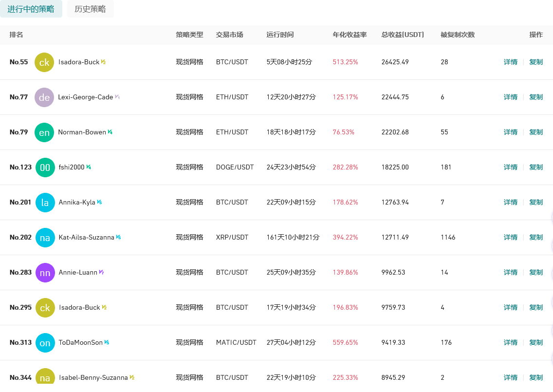View 详情 for the XRP/USDT strategy

[510, 237]
